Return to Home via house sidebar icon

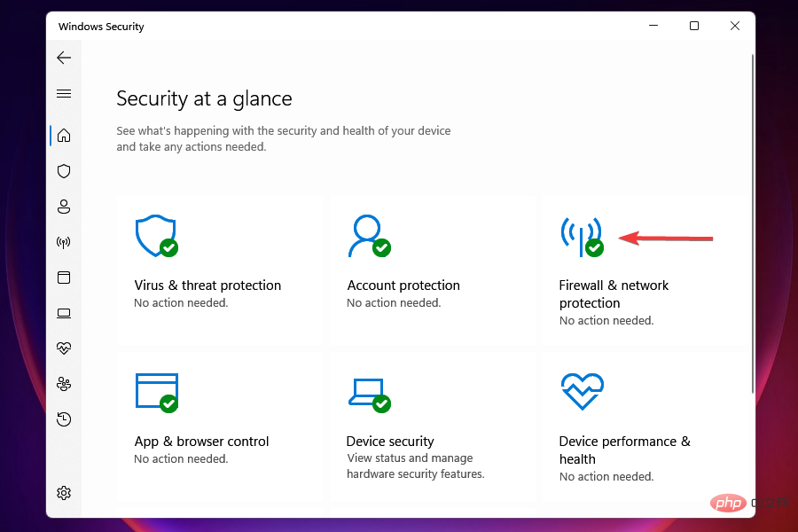(64, 135)
